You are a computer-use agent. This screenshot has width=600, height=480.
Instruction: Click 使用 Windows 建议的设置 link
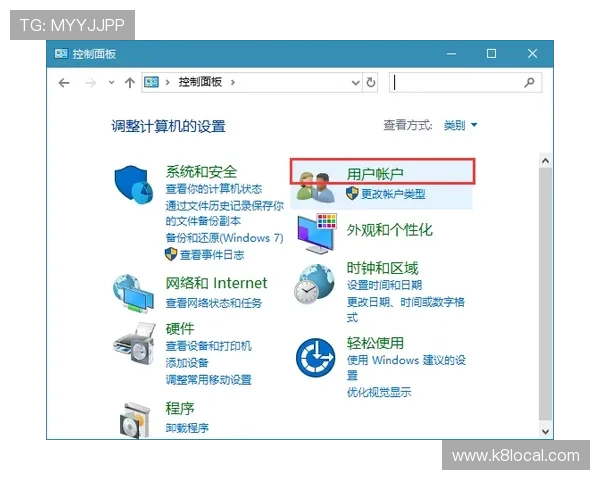pyautogui.click(x=406, y=367)
